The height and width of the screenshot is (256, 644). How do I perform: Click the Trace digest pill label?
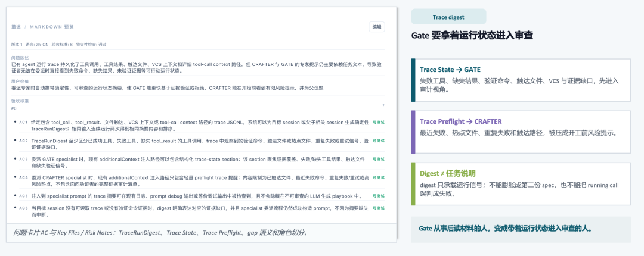(x=448, y=17)
